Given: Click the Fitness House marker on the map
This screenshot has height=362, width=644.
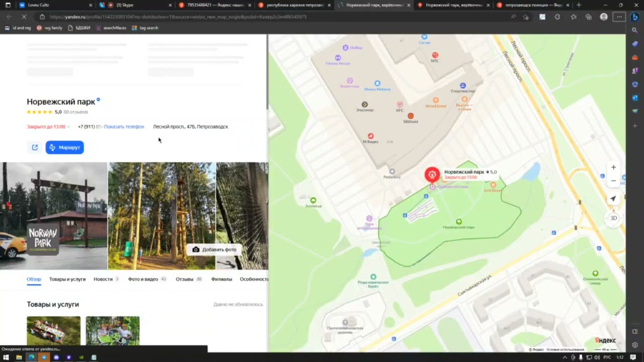Looking at the screenshot, I should tap(337, 57).
